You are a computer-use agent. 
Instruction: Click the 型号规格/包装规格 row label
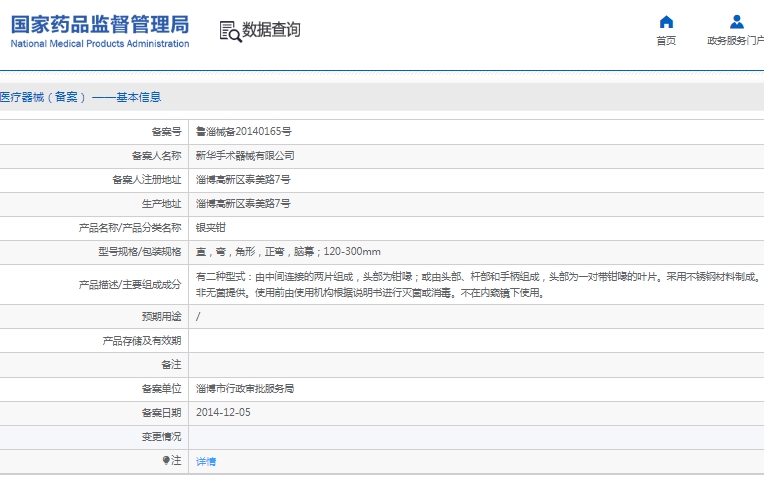pyautogui.click(x=140, y=251)
